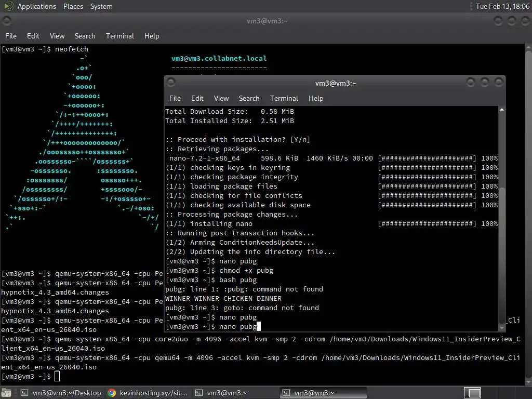Click 'vm3@vm3.collabnet.local' neofetch header text
The width and height of the screenshot is (532, 399).
219,58
